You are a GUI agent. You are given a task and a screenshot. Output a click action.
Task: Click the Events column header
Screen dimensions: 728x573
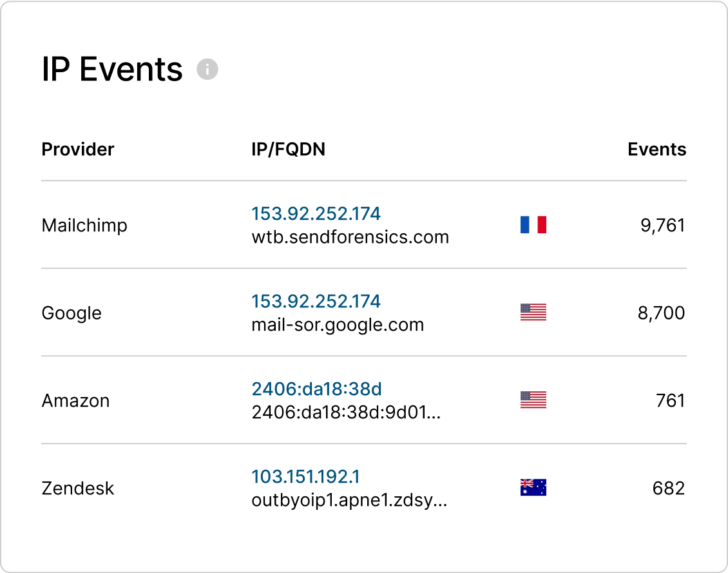click(656, 150)
